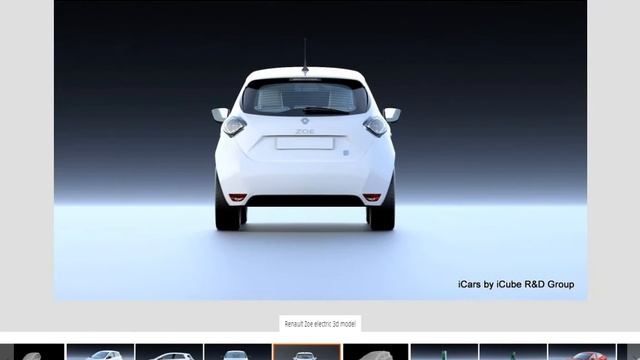
Task: Select the highlighted rear-view thumbnail
Action: [307, 352]
